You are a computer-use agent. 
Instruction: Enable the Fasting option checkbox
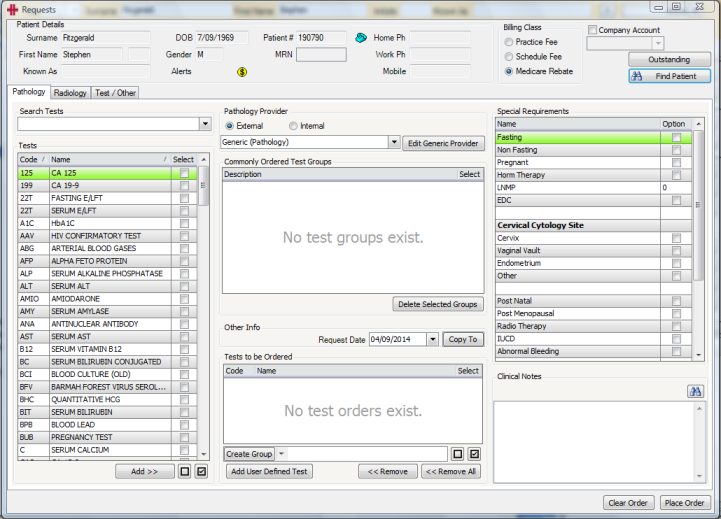click(676, 137)
